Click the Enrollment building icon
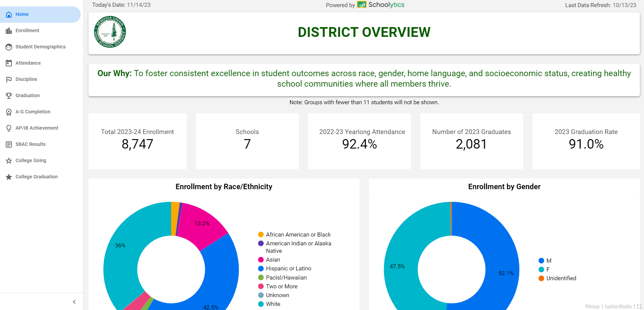 pos(9,31)
